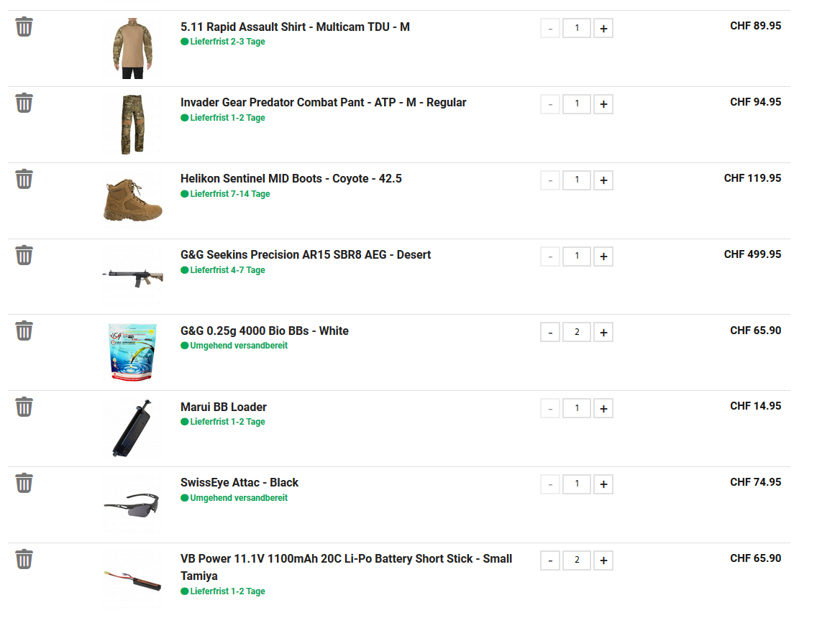Image resolution: width=840 pixels, height=618 pixels.
Task: Select the price CHF 119.95
Action: [x=752, y=178]
